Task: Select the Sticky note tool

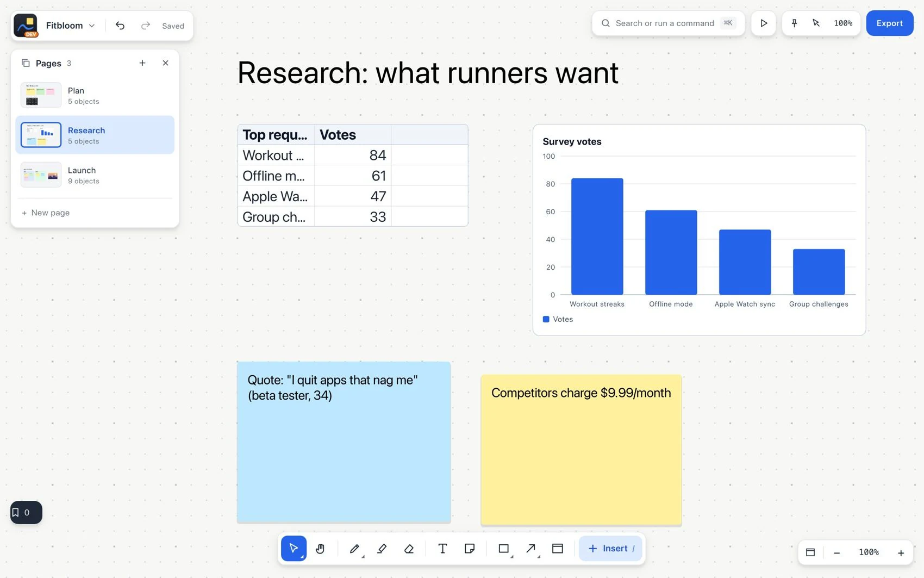Action: [470, 548]
